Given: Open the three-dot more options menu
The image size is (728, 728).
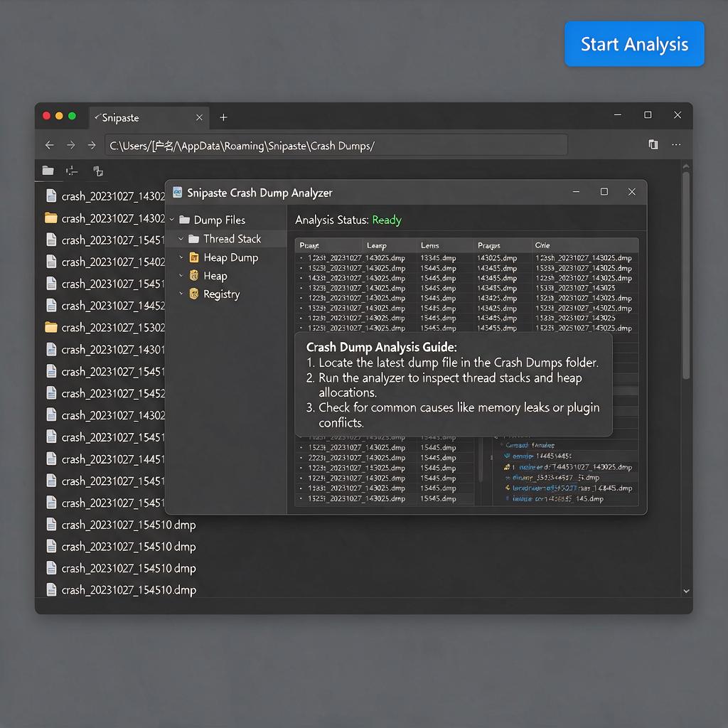Looking at the screenshot, I should coord(676,144).
